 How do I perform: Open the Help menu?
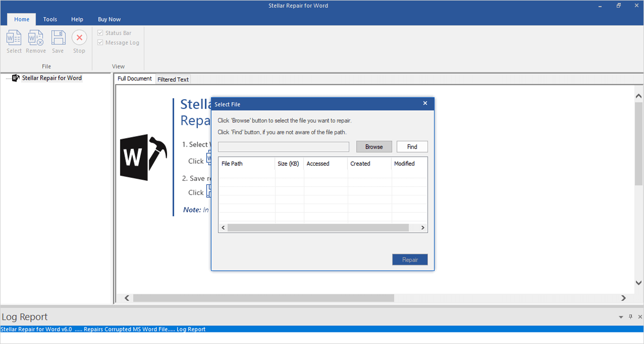coord(77,19)
